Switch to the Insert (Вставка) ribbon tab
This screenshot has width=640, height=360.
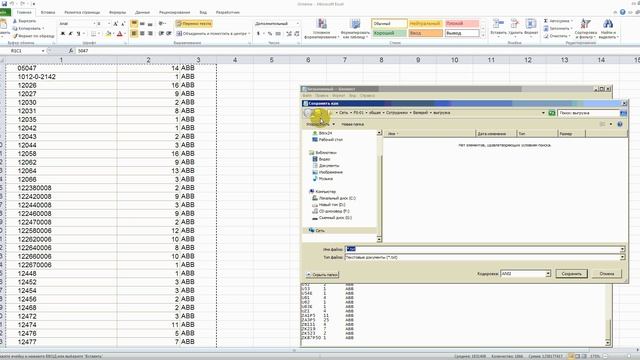pos(48,12)
